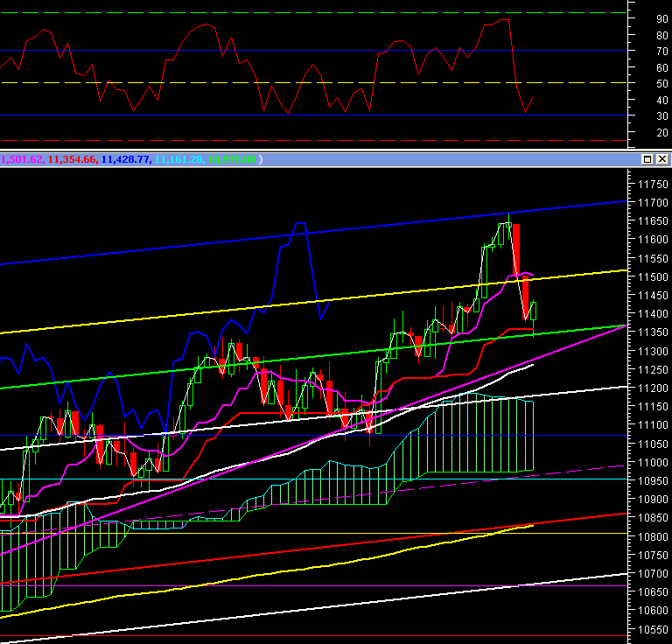This screenshot has width=672, height=644.
Task: Click the 11600 price axis label
Action: pyautogui.click(x=653, y=240)
